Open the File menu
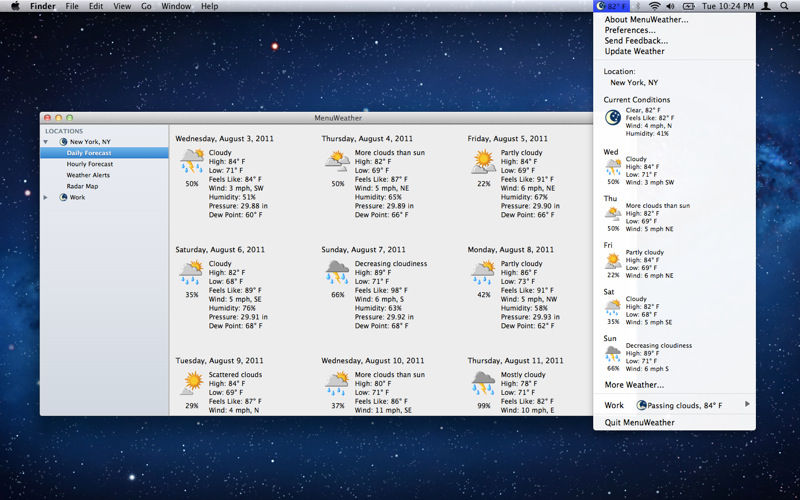Screen dimensions: 800x500 (72, 6)
